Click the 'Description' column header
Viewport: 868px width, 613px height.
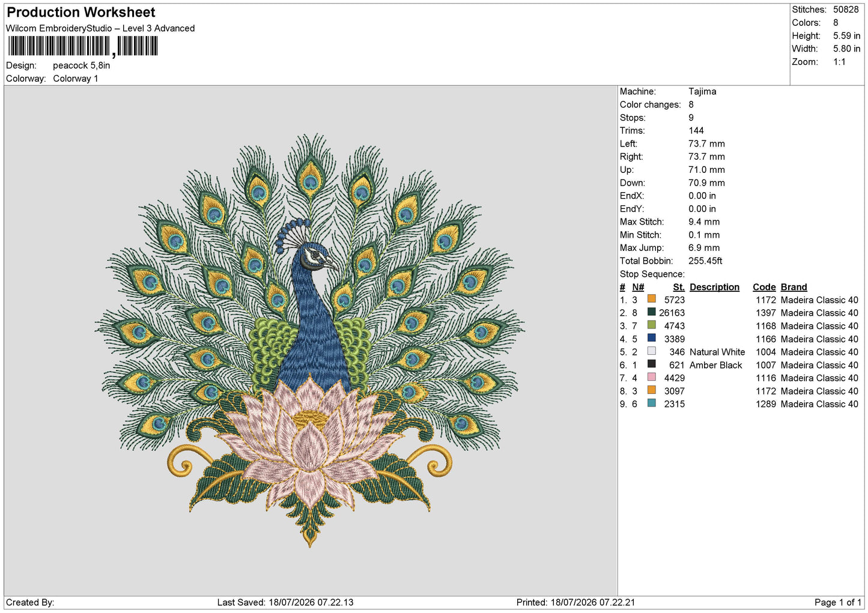click(x=714, y=287)
